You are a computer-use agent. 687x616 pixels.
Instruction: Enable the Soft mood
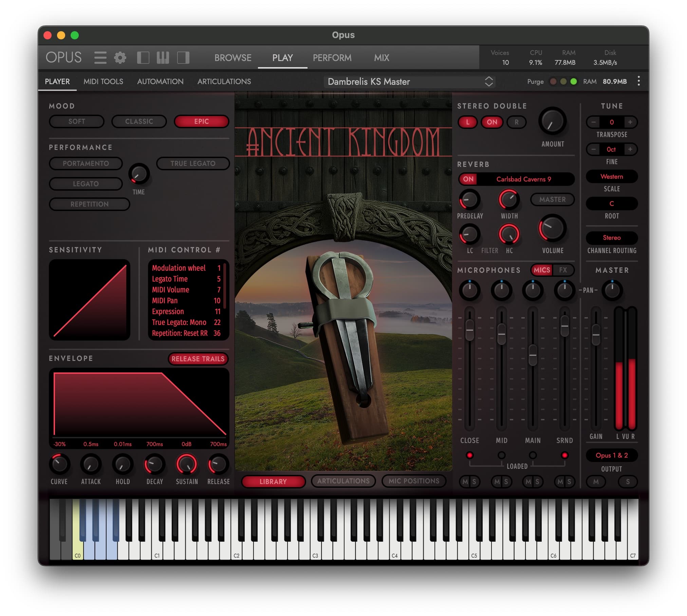click(77, 121)
